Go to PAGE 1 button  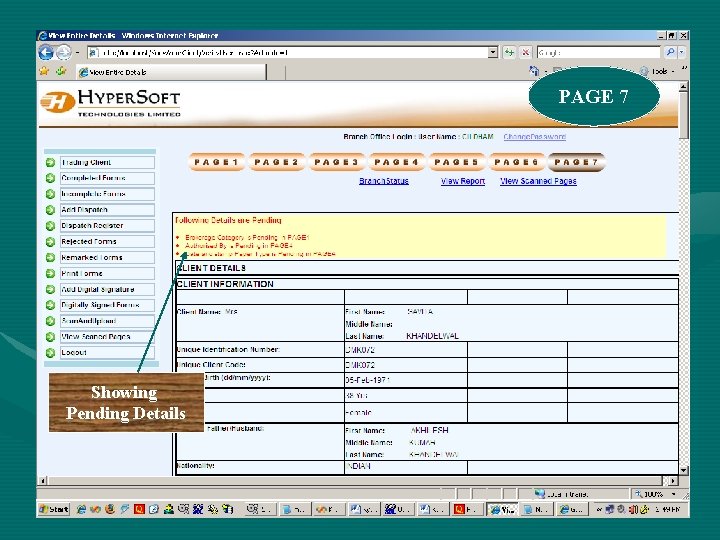pyautogui.click(x=216, y=162)
